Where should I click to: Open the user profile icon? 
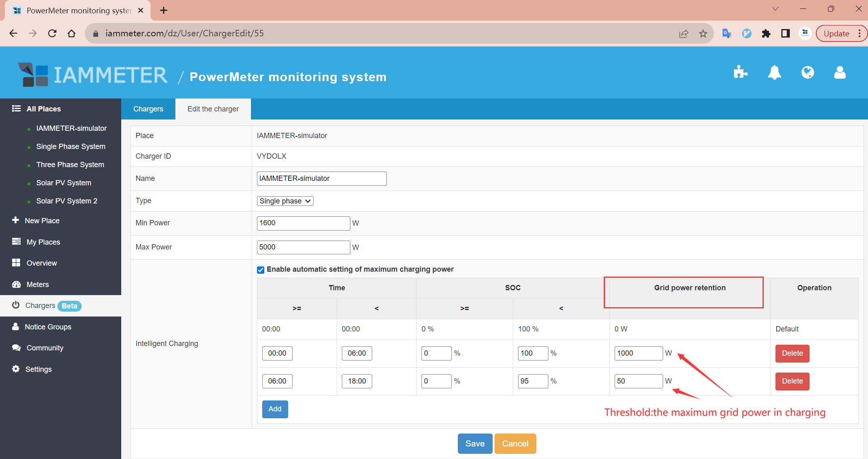840,73
